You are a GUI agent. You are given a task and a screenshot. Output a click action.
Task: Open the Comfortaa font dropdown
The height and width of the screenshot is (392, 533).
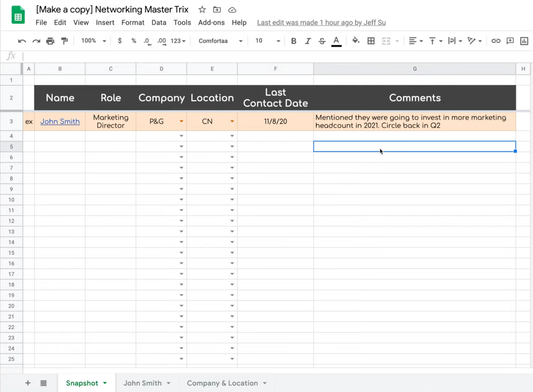pyautogui.click(x=220, y=41)
